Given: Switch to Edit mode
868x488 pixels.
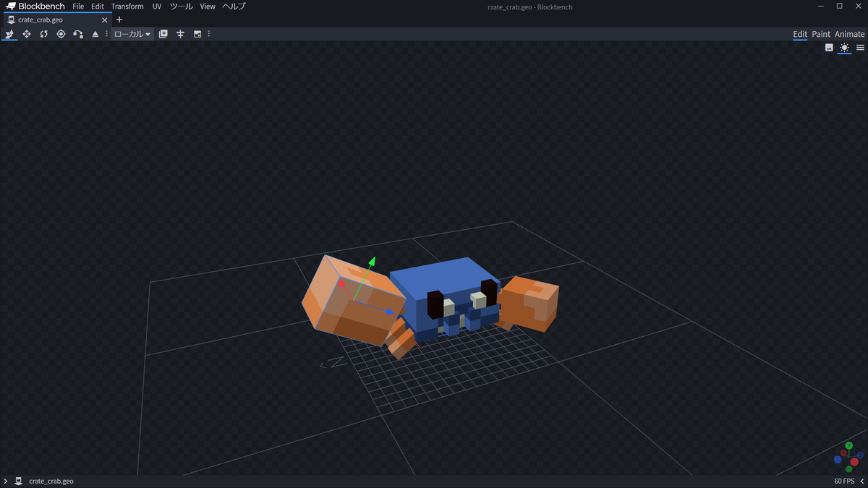Looking at the screenshot, I should click(x=800, y=34).
